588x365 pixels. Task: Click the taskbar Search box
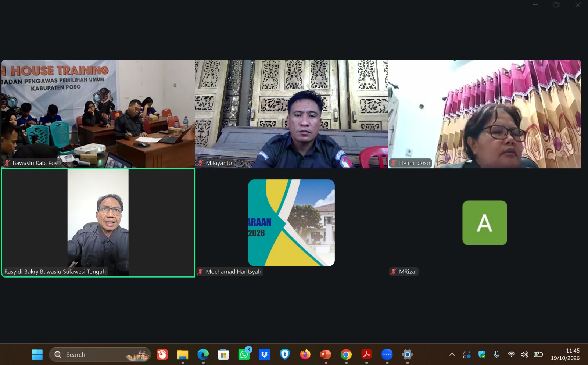click(100, 355)
